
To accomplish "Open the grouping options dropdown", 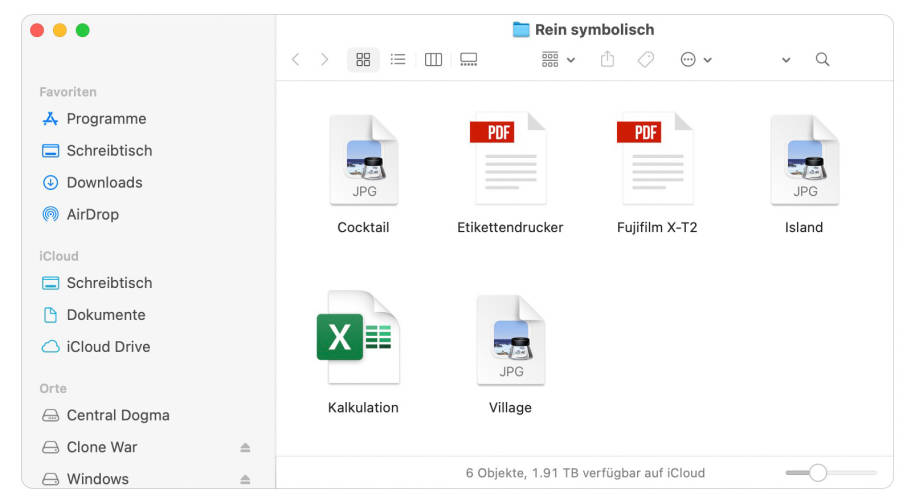I will [x=558, y=60].
